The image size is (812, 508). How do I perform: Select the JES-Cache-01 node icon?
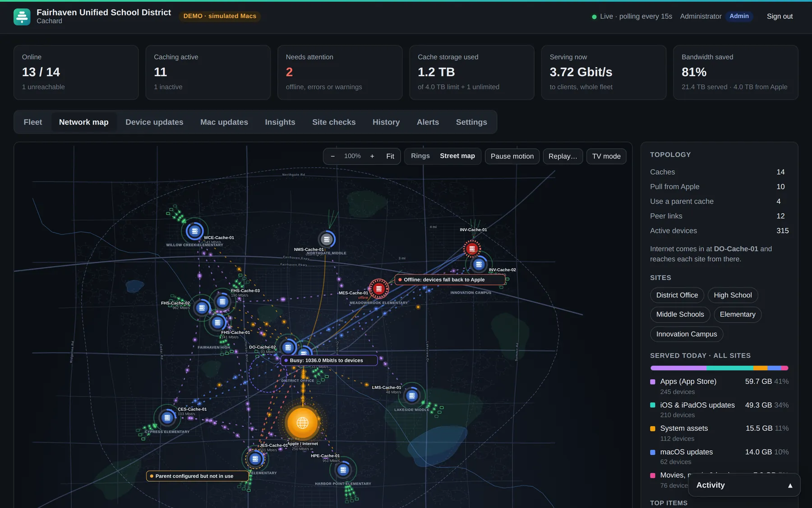[x=255, y=459]
